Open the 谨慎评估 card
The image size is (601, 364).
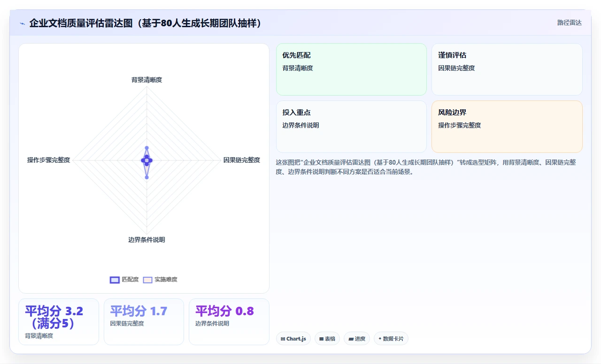click(507, 69)
